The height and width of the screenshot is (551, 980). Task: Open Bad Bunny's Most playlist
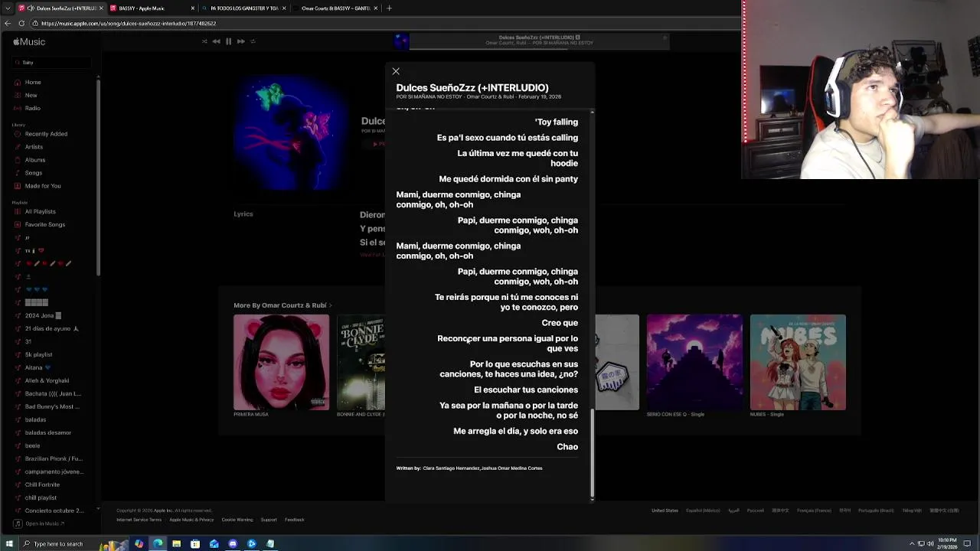(52, 406)
